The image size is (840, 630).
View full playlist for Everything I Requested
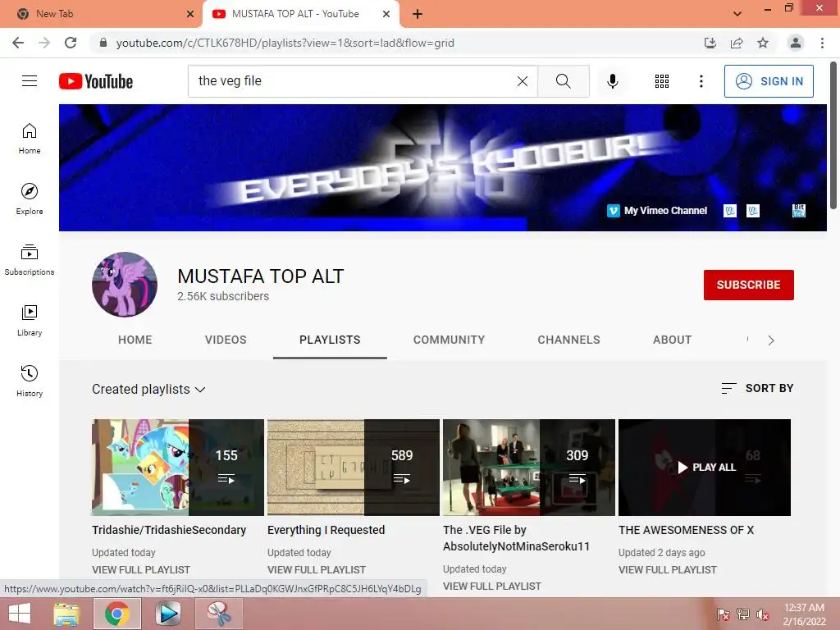317,570
